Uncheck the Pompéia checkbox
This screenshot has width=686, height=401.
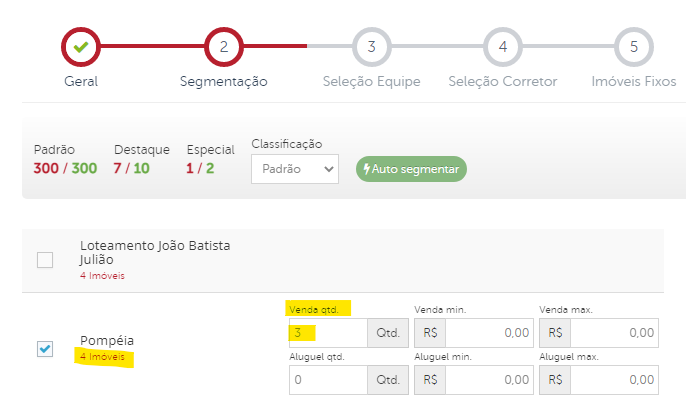point(45,348)
